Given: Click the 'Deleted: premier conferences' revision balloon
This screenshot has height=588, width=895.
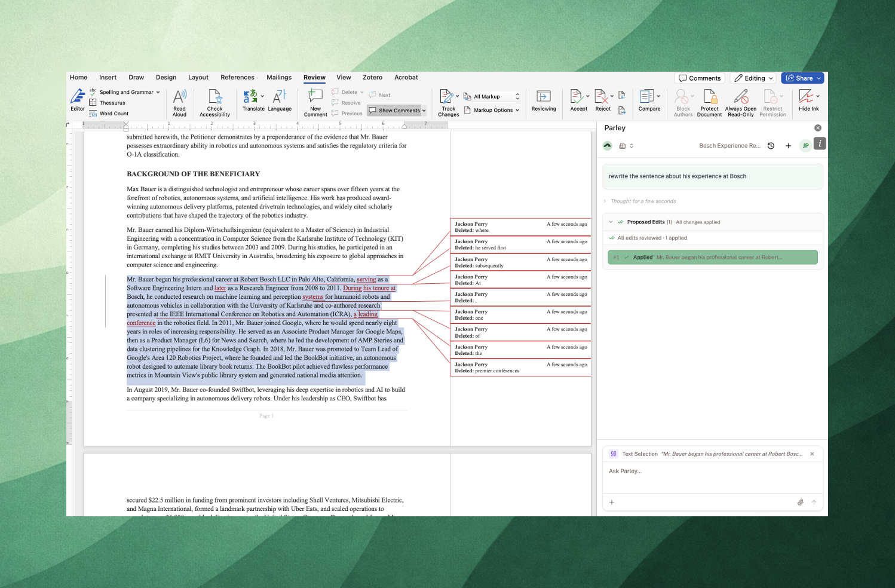Looking at the screenshot, I should (x=520, y=367).
